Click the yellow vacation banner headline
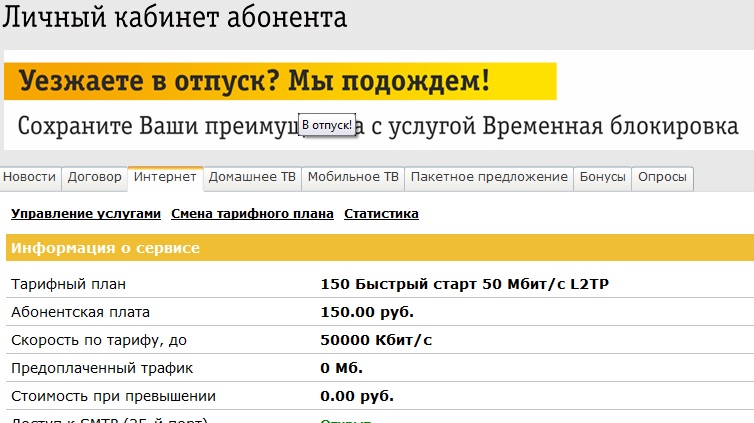 click(x=256, y=81)
